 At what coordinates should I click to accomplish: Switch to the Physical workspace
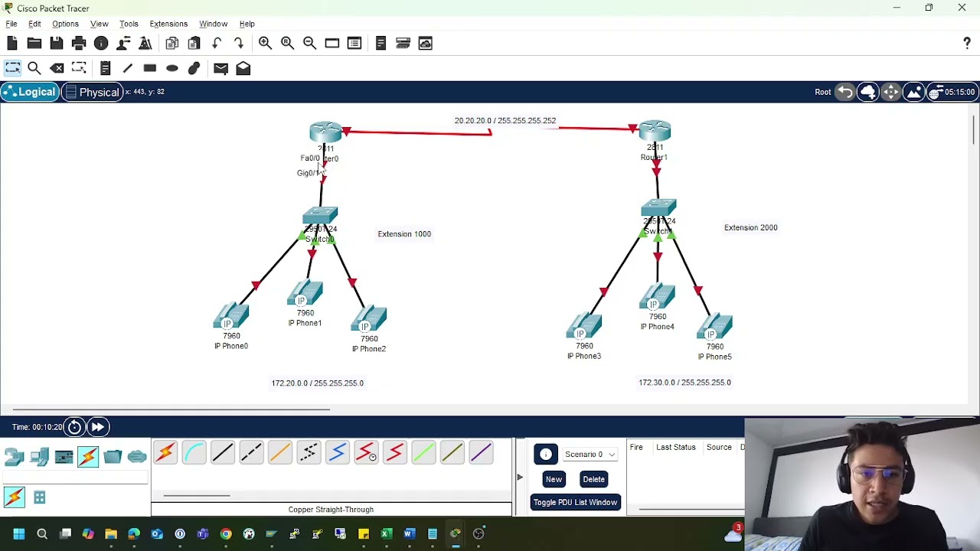pyautogui.click(x=92, y=92)
